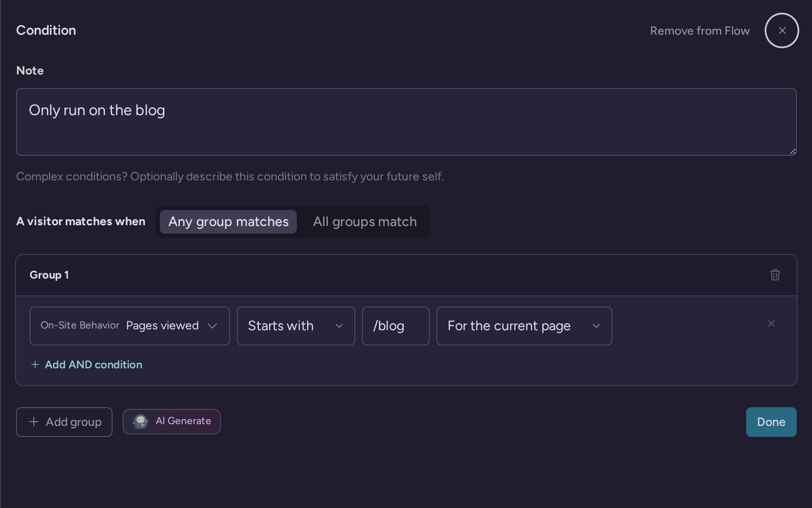Click the Add group button
812x508 pixels.
[x=64, y=422]
